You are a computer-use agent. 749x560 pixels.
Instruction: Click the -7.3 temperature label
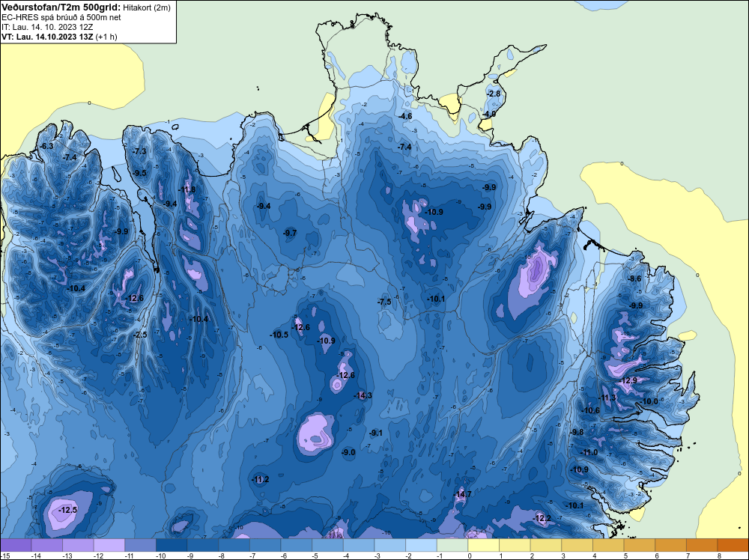[140, 151]
